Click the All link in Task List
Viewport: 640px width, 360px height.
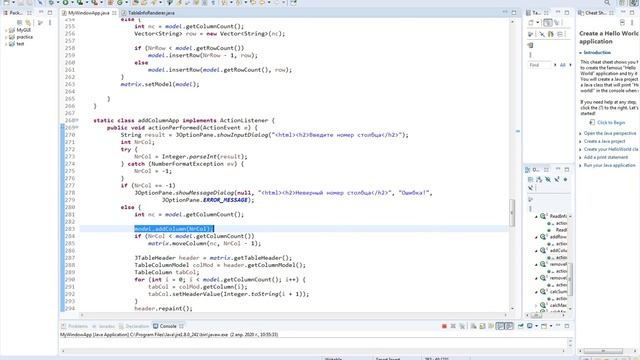pyautogui.click(x=562, y=65)
